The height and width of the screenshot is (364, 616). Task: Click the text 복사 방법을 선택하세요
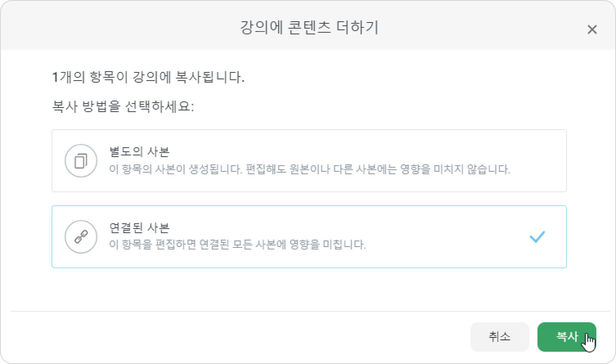point(123,106)
